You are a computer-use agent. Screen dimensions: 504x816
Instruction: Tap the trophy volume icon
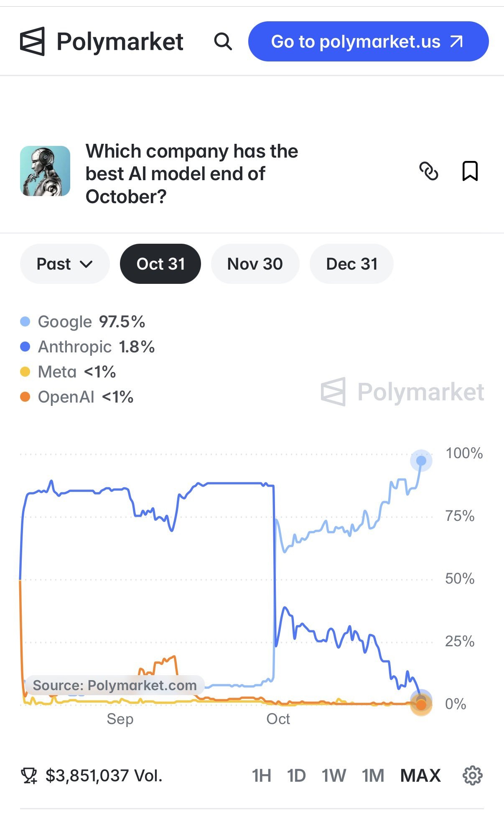(x=29, y=776)
